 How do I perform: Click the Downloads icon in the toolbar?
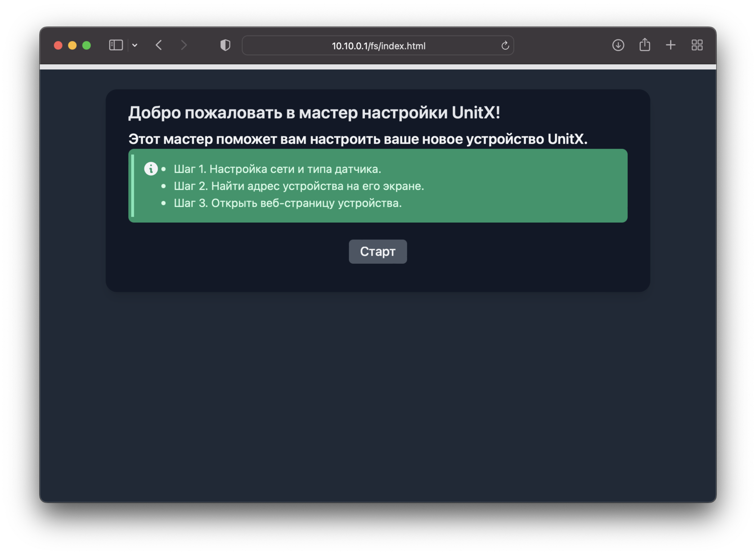(x=618, y=45)
